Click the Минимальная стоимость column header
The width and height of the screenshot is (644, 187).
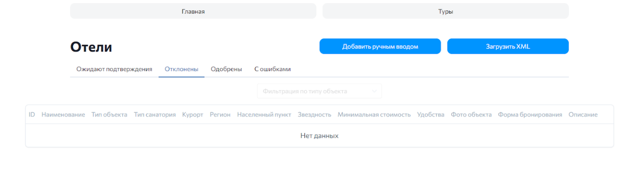click(374, 115)
